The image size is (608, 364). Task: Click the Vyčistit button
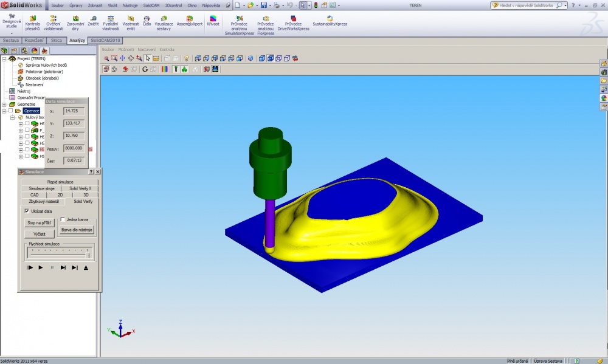pyautogui.click(x=39, y=234)
